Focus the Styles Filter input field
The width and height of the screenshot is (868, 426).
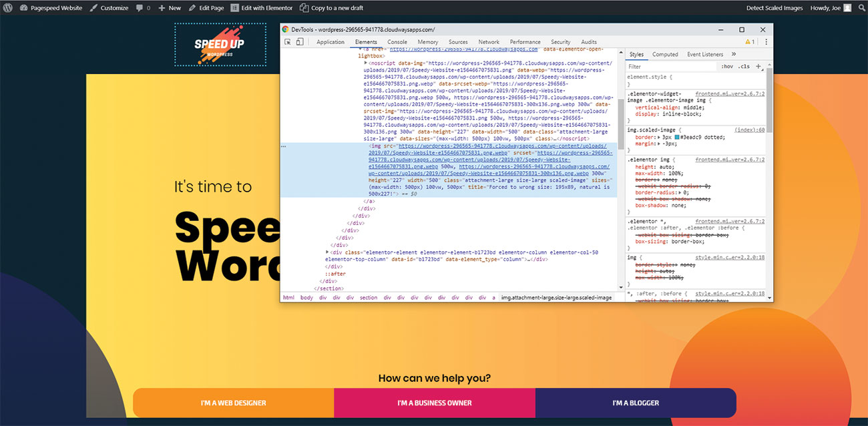coord(671,67)
